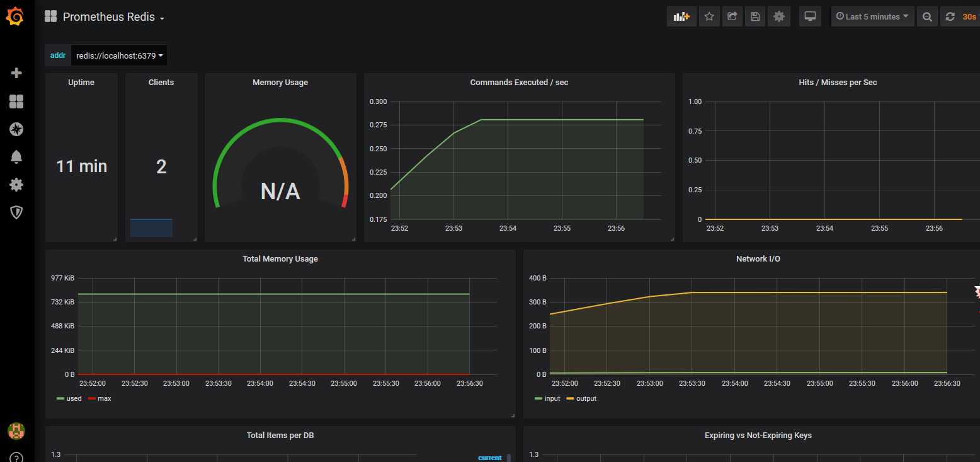Toggle the max series in legend
Image resolution: width=980 pixels, height=462 pixels.
[104, 398]
